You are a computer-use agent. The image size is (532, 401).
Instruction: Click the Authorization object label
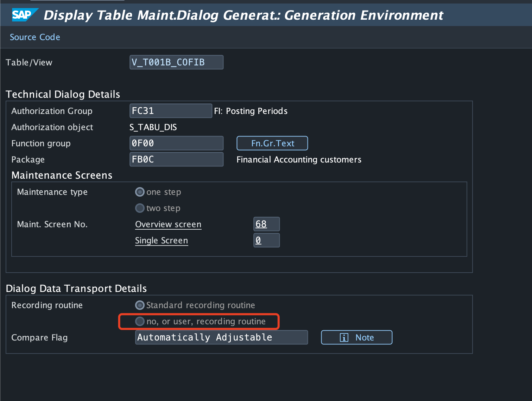click(52, 127)
